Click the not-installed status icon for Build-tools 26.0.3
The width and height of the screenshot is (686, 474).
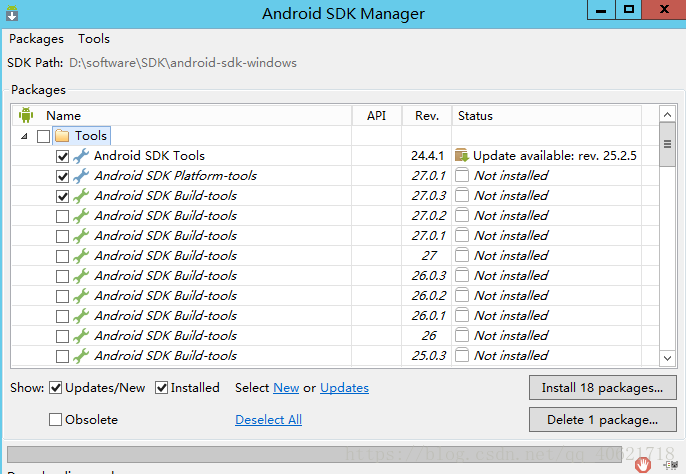click(462, 275)
